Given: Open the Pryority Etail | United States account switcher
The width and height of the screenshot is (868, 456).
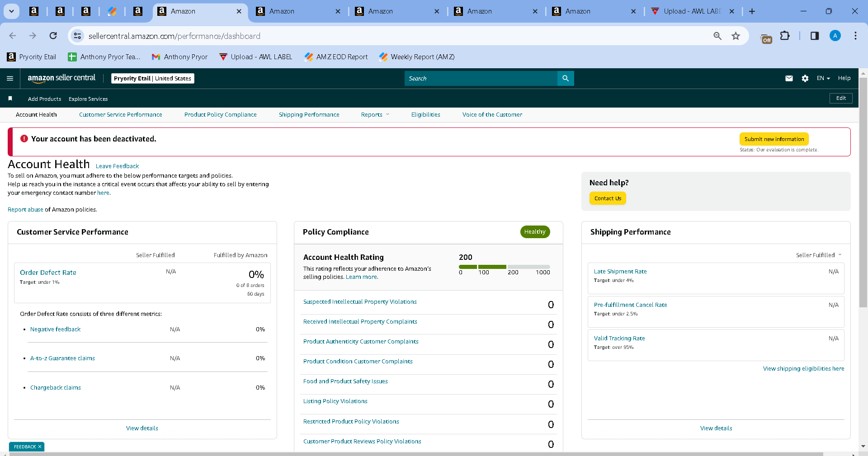Looking at the screenshot, I should (x=153, y=78).
